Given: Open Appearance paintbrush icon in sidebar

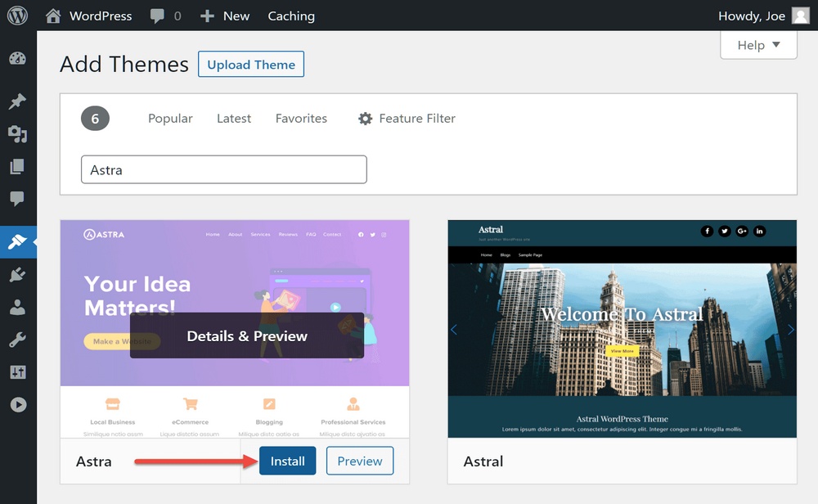Looking at the screenshot, I should (17, 242).
